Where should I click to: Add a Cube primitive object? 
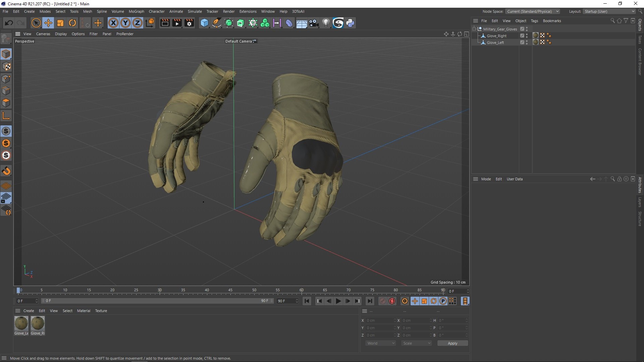[x=204, y=23]
